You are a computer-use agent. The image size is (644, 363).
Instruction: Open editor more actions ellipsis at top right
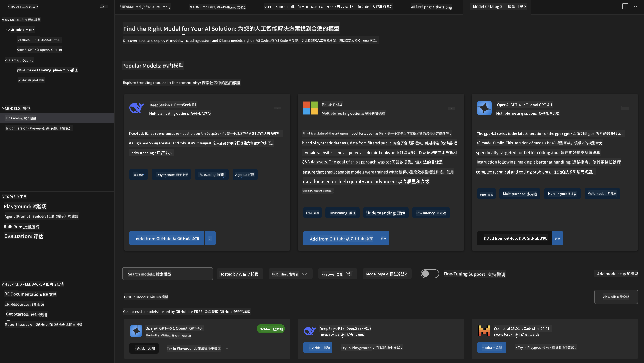click(x=636, y=7)
